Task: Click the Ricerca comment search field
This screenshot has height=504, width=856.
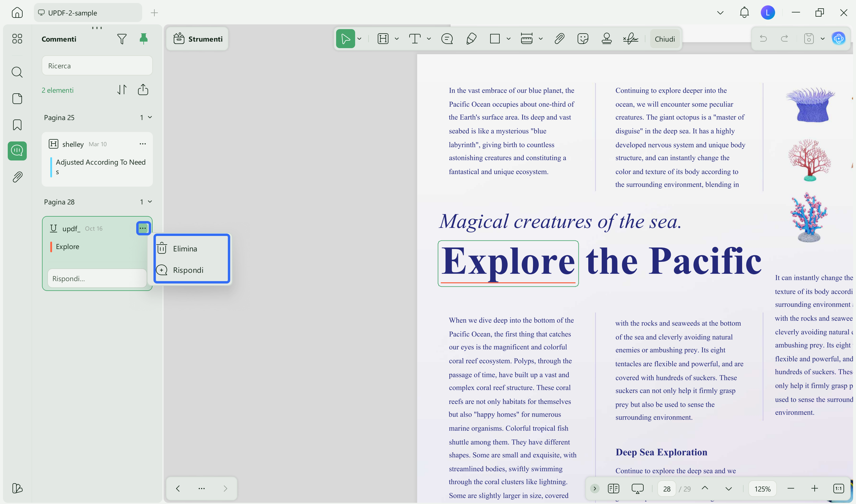Action: (97, 66)
